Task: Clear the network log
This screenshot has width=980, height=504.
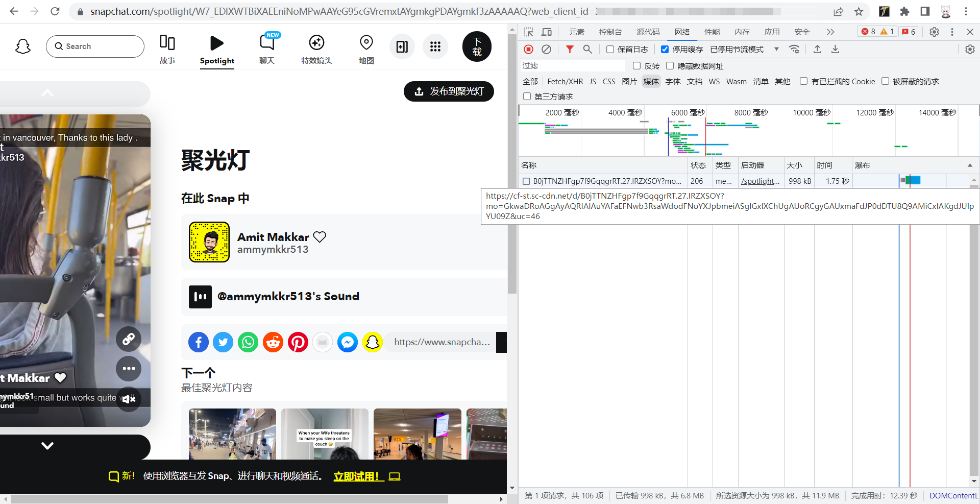Action: pos(546,49)
